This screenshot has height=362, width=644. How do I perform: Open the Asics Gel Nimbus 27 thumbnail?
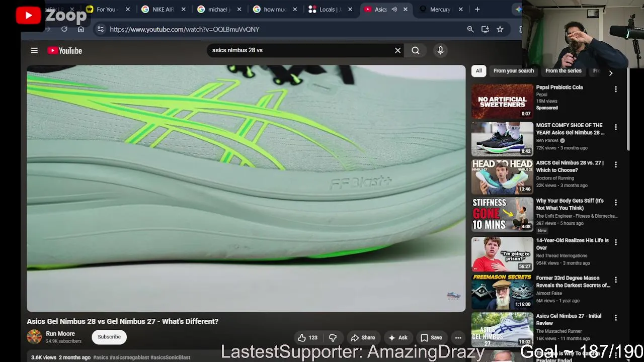(x=502, y=329)
